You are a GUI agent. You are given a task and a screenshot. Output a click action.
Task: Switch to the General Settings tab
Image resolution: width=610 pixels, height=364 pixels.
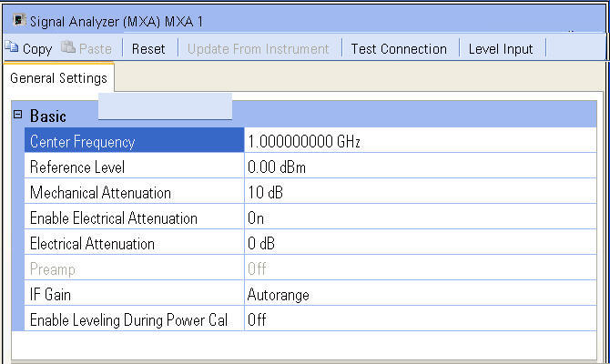pyautogui.click(x=58, y=78)
